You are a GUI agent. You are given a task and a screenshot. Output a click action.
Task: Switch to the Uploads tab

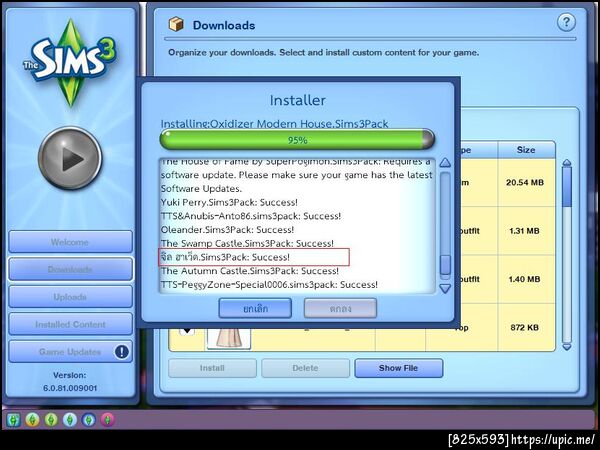click(70, 297)
